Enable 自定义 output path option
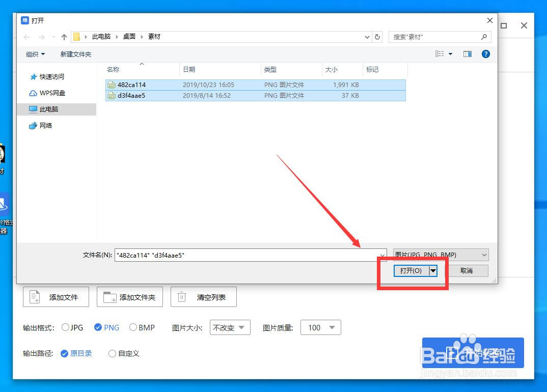547x392 pixels. (112, 353)
